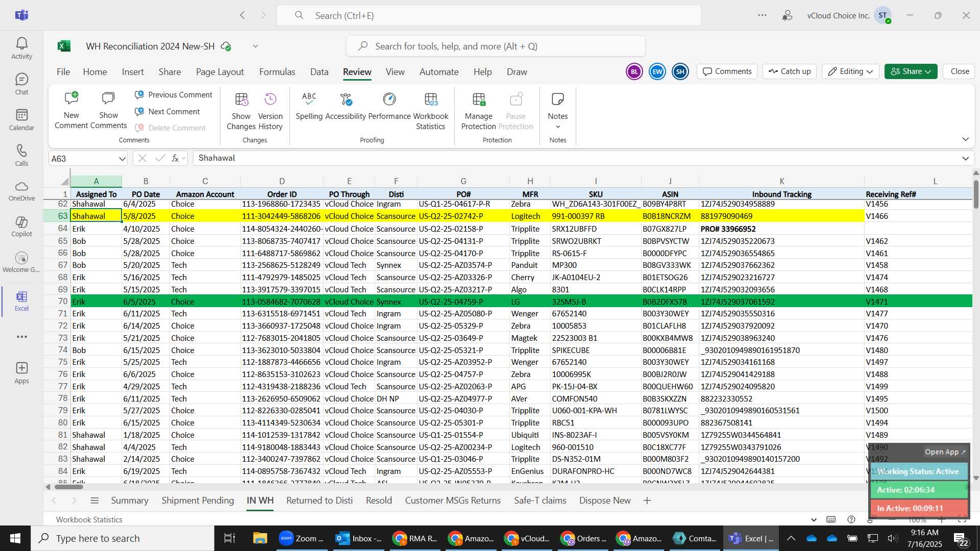Click Excel search for tools box
Screen dimensions: 980x551
coord(496,46)
